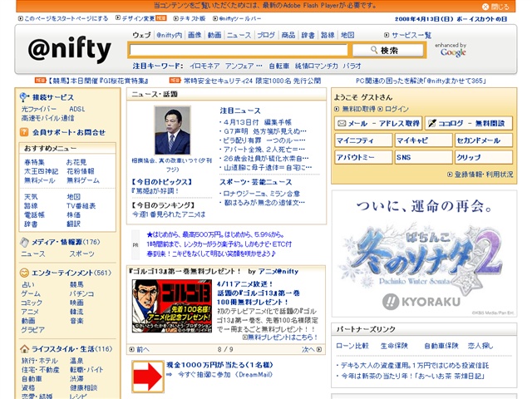Click the @nifty logo
This screenshot has height=399, width=532.
[x=70, y=50]
